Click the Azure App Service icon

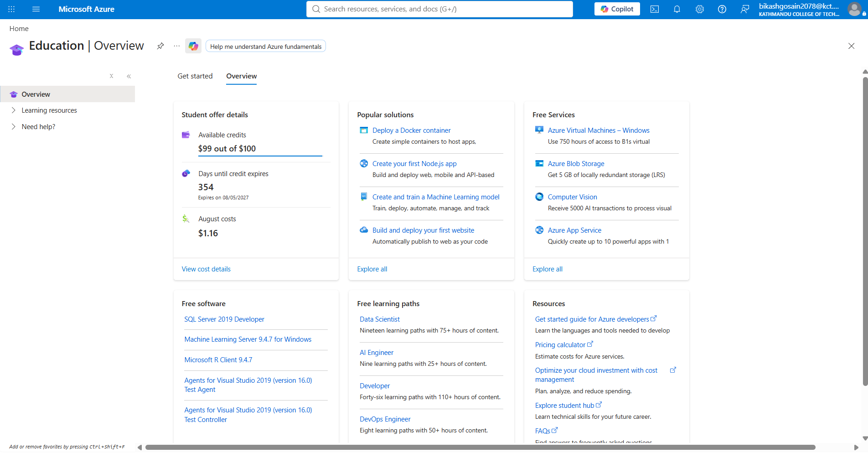[x=539, y=230]
